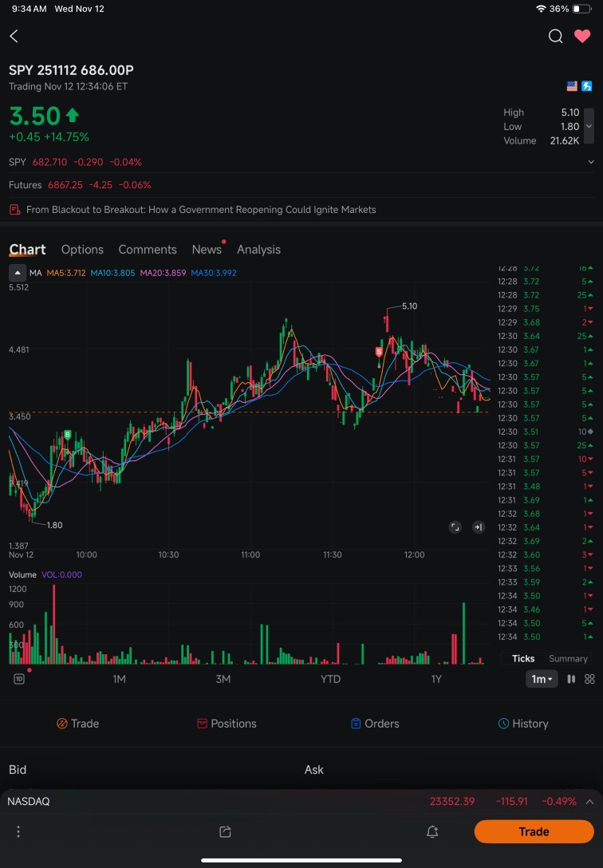Collapse the MA indicator legend arrow

[x=18, y=273]
